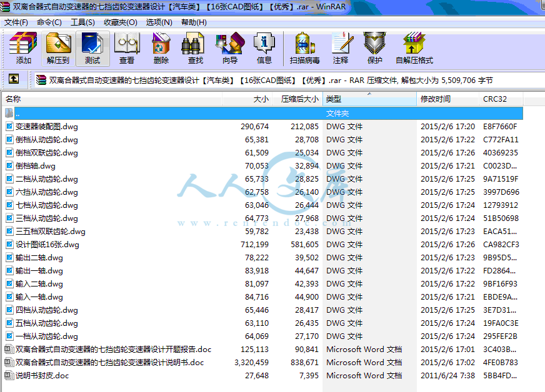Screen dimensions: 545x392
Task: Click the file icon of 七档从动齿轮.dwg
Action: pos(9,205)
